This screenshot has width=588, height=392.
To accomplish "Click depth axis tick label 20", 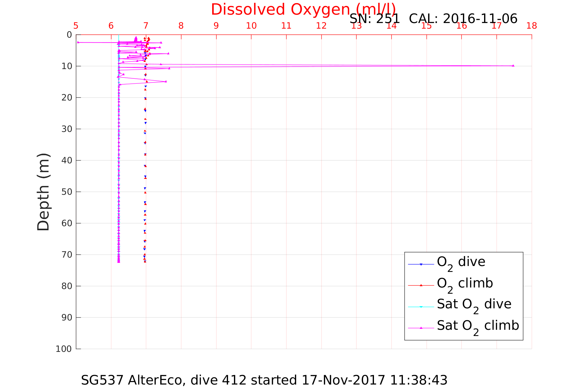I will (67, 98).
